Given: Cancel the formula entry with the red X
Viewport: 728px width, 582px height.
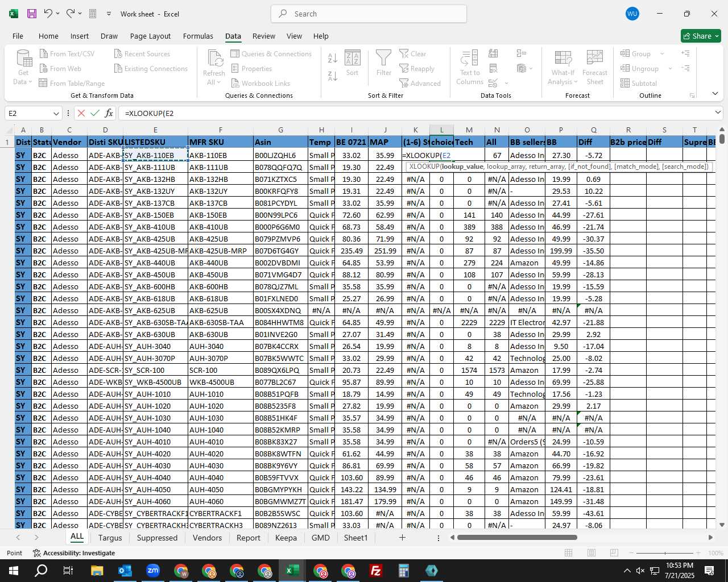Looking at the screenshot, I should [81, 113].
